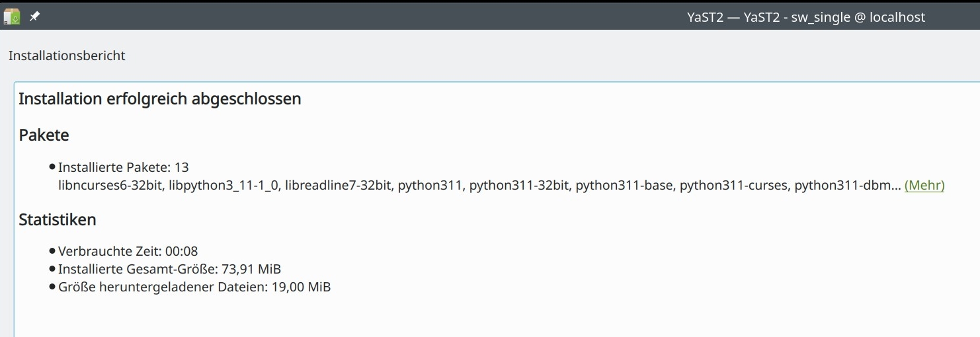Click the python311-curses package name

[733, 186]
